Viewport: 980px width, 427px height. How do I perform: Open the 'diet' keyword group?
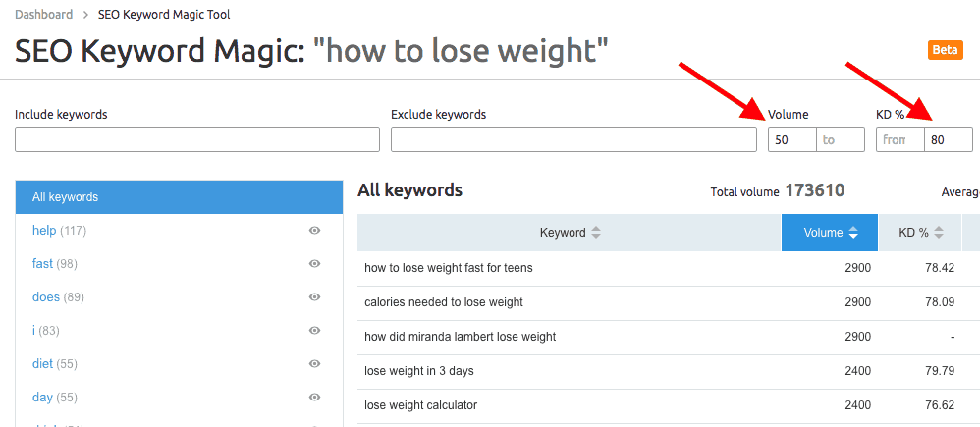(x=42, y=364)
